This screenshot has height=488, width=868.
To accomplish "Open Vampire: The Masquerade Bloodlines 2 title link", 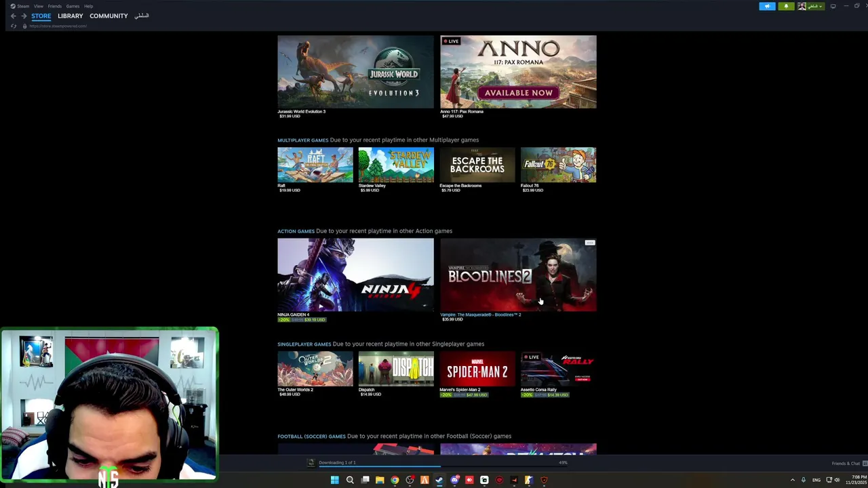I will pos(480,314).
